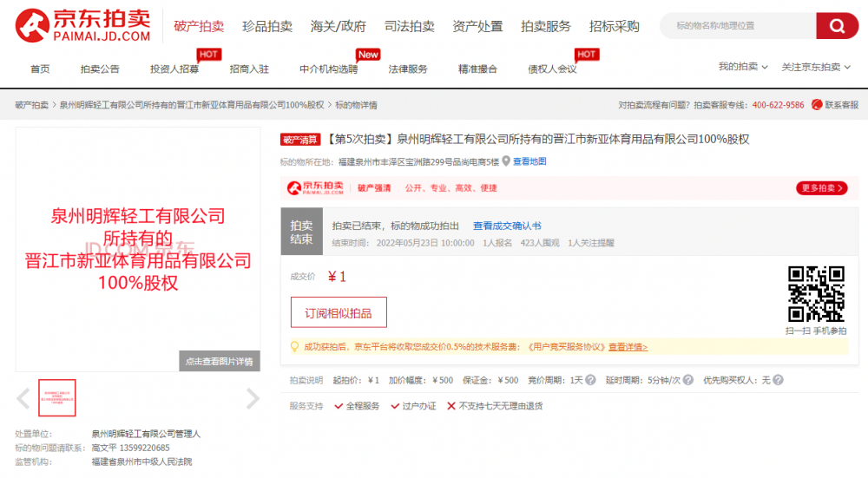The image size is (868, 478).
Task: Open 法律服务 menu item
Action: pyautogui.click(x=408, y=69)
